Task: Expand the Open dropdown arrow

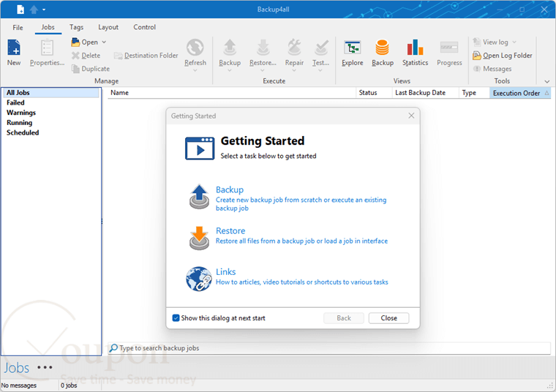Action: pyautogui.click(x=104, y=42)
